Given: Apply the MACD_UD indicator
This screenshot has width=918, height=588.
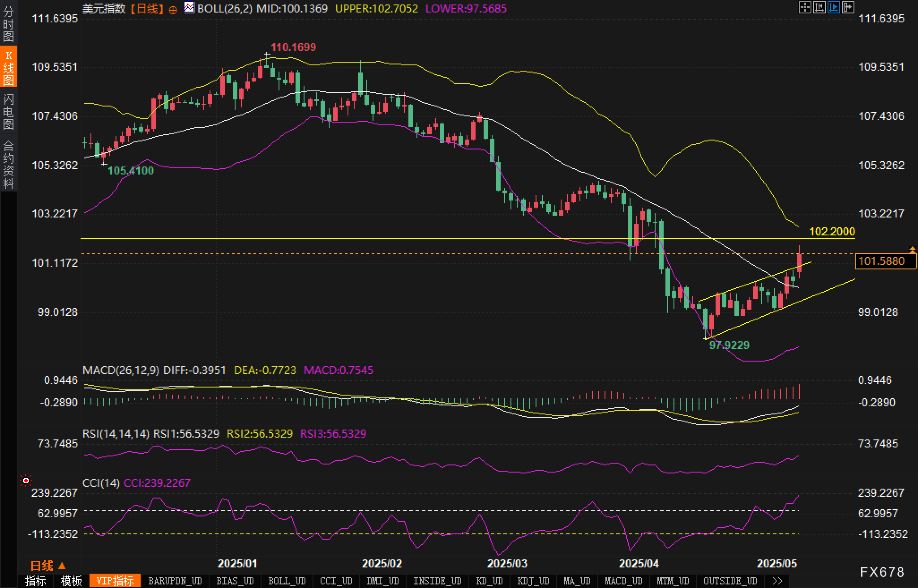Looking at the screenshot, I should 623,581.
